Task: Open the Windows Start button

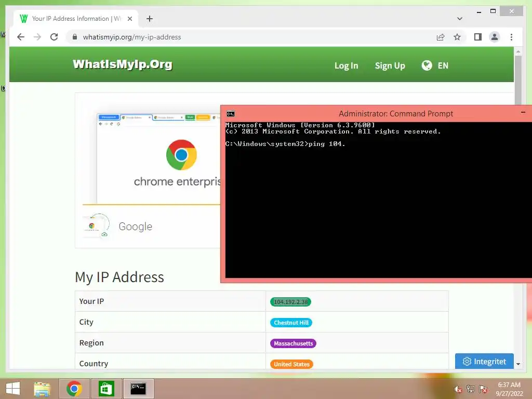Action: 13,389
